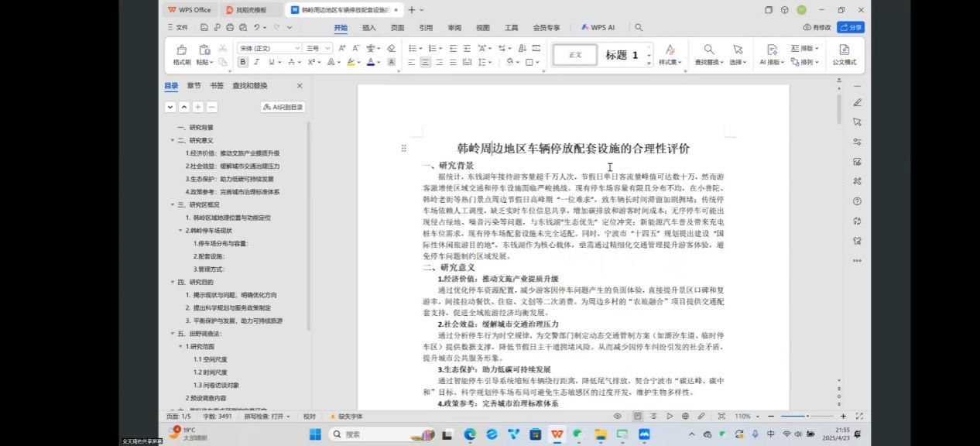Click the Format Painter (格式刷) icon

(181, 50)
